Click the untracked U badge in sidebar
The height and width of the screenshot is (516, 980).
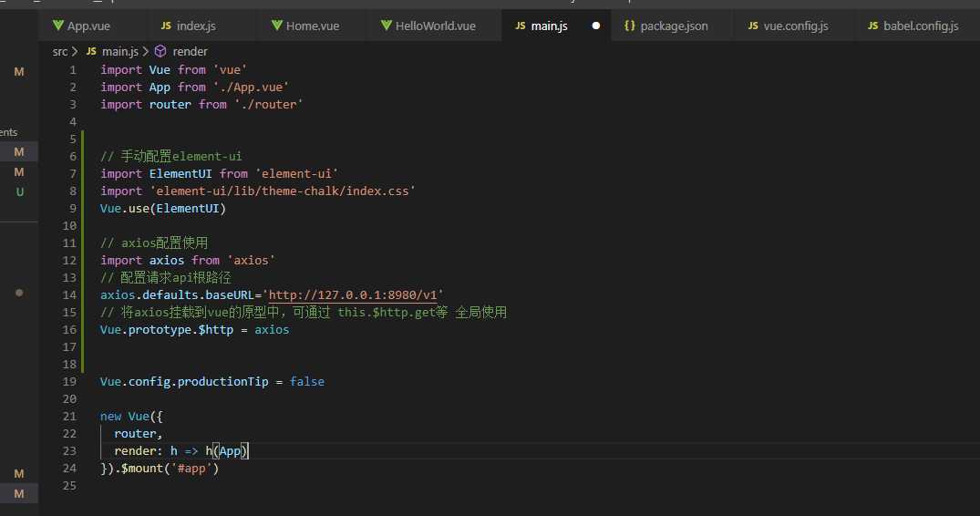(x=19, y=192)
